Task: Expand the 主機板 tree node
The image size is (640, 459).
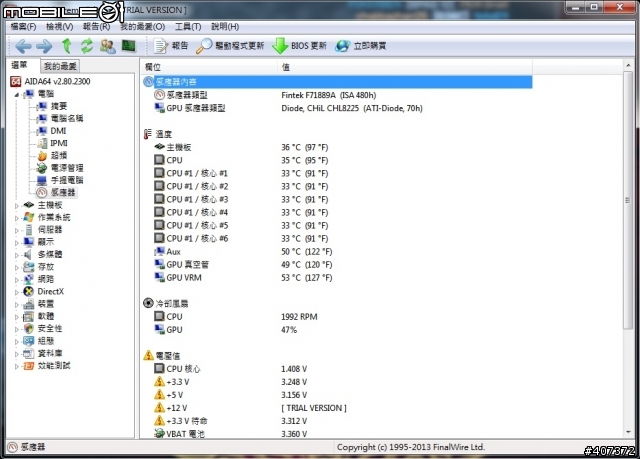Action: [17, 206]
